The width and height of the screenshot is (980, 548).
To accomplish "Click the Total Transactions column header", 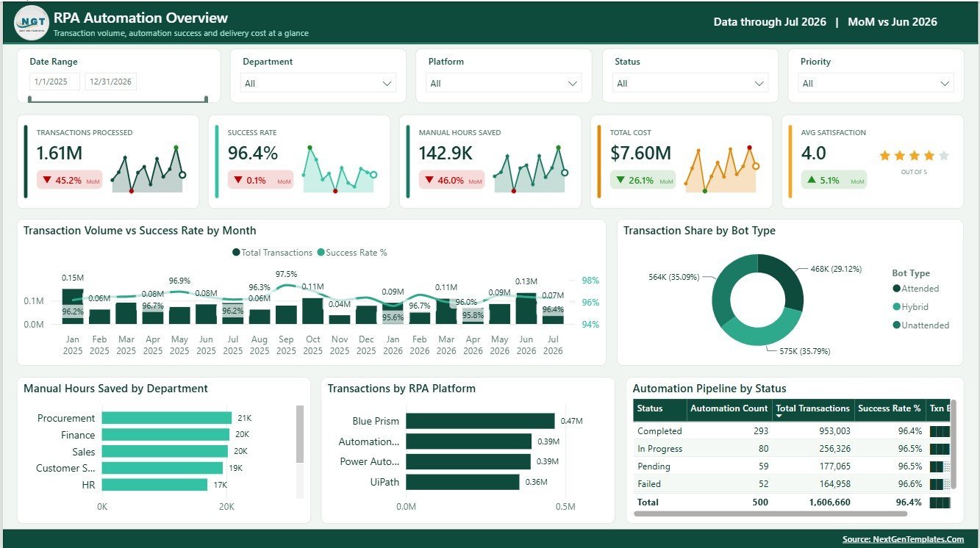I will [x=813, y=408].
